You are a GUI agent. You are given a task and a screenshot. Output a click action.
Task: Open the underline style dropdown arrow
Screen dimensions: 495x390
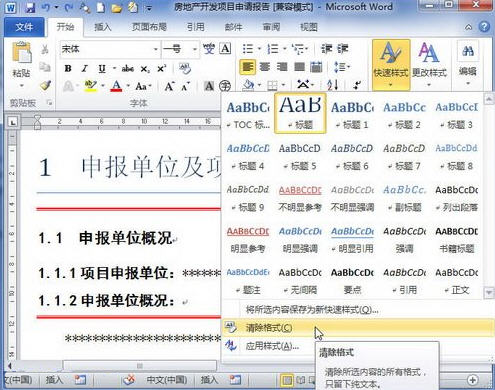click(x=114, y=68)
